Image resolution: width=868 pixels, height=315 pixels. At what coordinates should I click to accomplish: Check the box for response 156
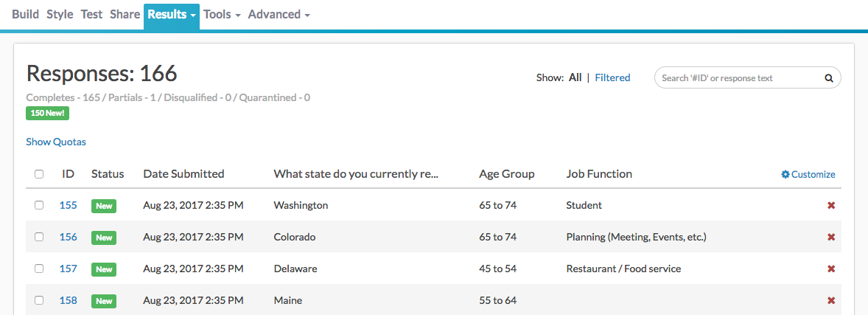[39, 237]
